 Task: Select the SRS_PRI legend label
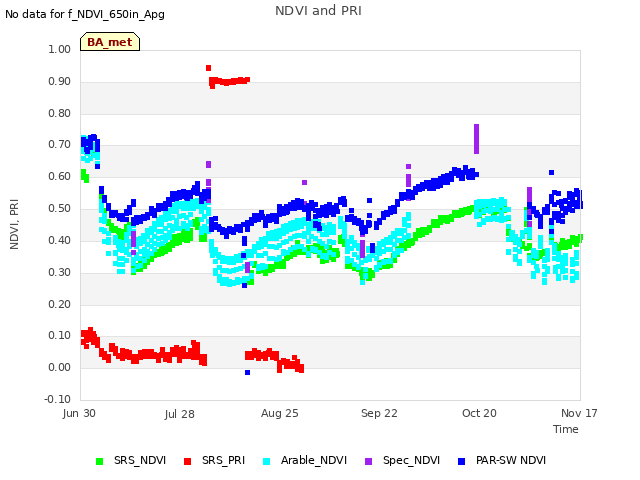(x=223, y=460)
